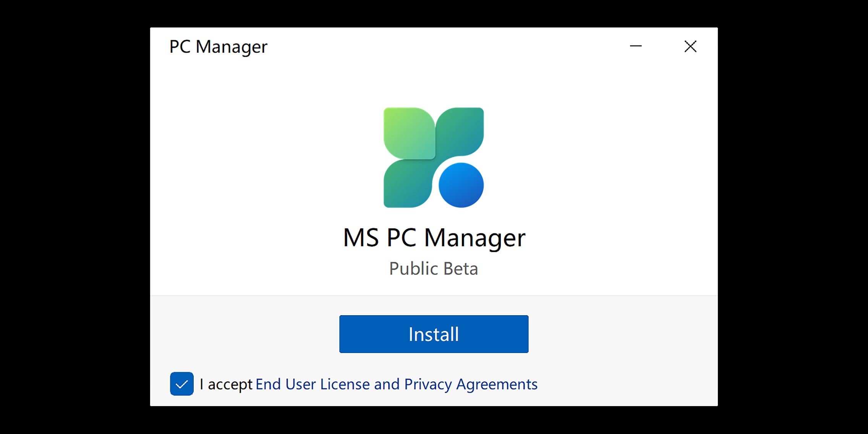Image resolution: width=868 pixels, height=434 pixels.
Task: Open End User License and Privacy Agreements link
Action: pos(396,384)
